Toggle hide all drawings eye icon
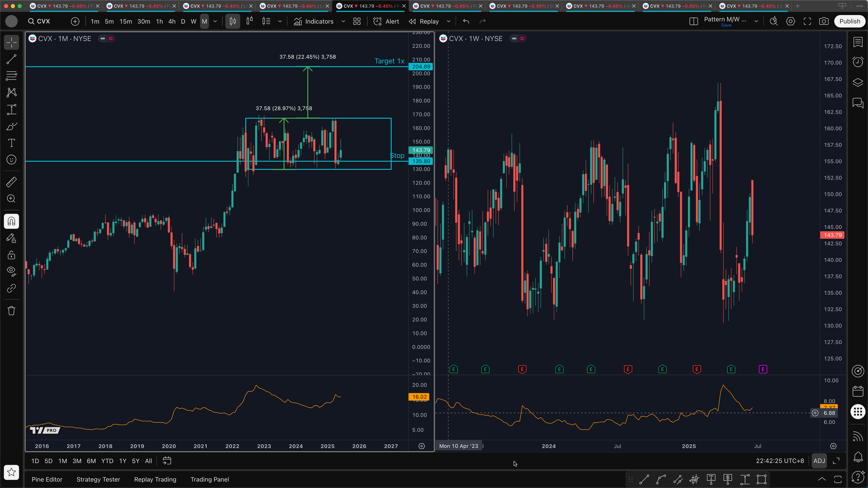 12,271
